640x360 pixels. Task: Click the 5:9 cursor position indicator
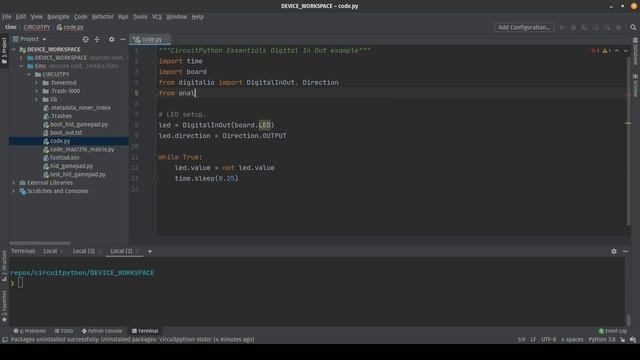[521, 340]
